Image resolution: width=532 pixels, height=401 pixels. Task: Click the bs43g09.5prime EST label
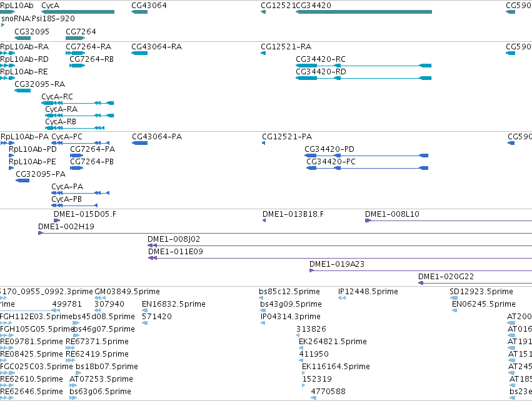pyautogui.click(x=291, y=304)
